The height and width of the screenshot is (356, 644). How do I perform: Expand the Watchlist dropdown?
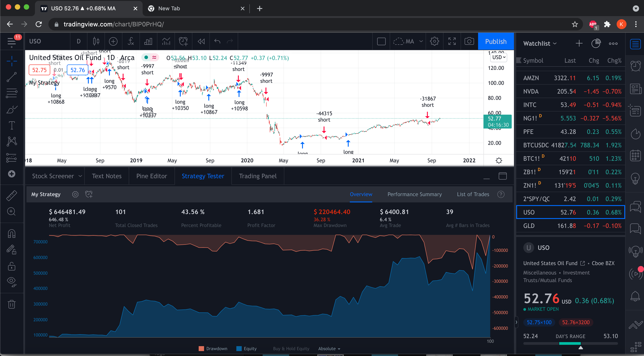(540, 43)
